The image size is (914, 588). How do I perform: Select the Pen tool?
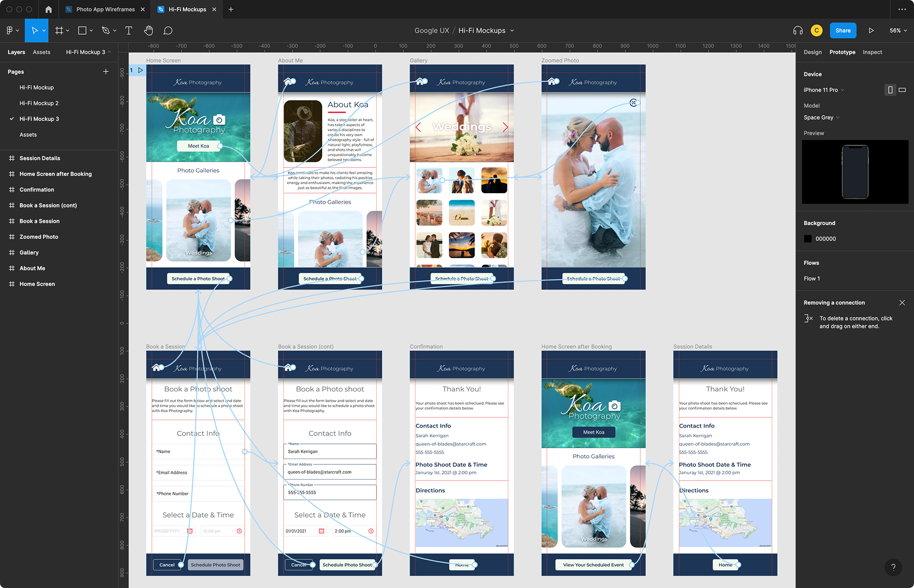coord(106,30)
